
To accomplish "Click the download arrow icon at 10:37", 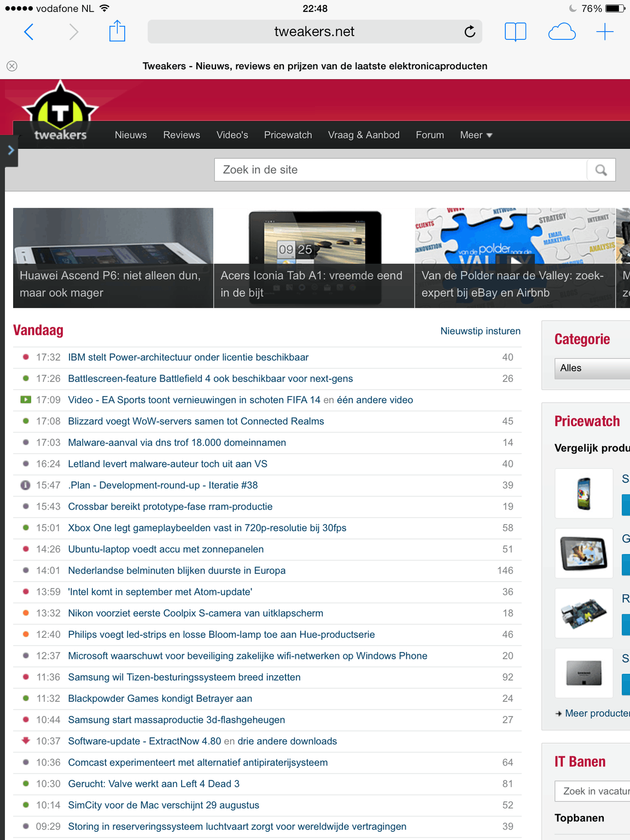I will [x=26, y=741].
